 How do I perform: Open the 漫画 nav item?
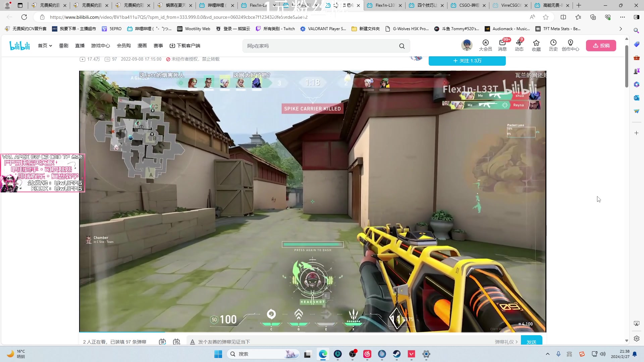[x=142, y=46]
